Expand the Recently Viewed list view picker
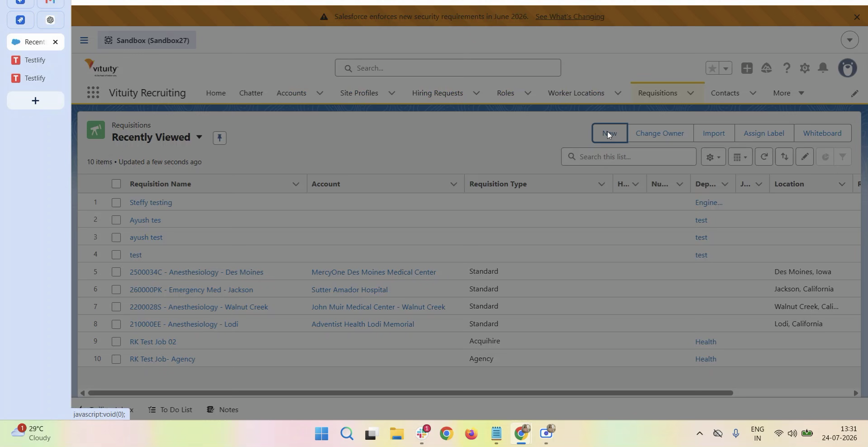The height and width of the screenshot is (447, 868). 199,137
